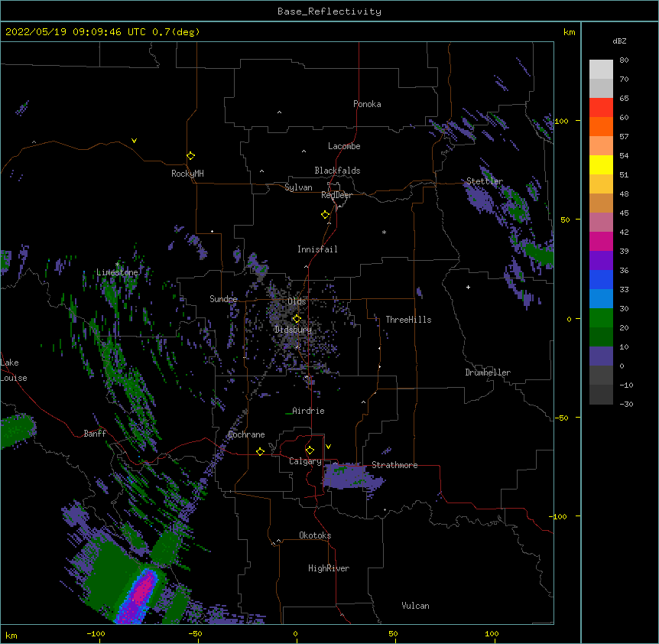Click the yellow v marker northeast of Calgary

328,447
